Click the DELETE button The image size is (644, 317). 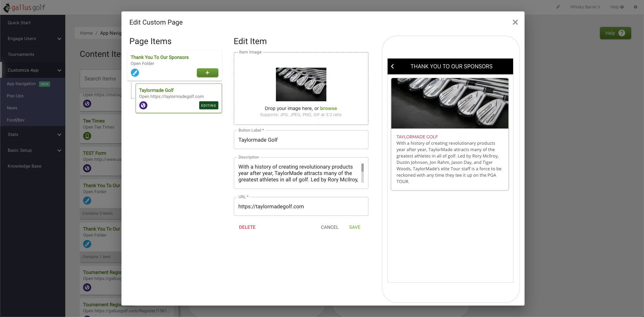tap(247, 227)
